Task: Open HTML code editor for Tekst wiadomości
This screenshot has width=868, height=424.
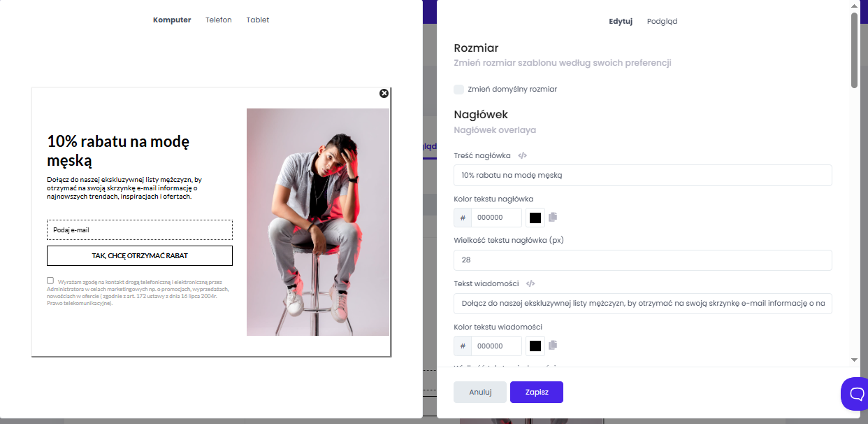Action: point(530,283)
